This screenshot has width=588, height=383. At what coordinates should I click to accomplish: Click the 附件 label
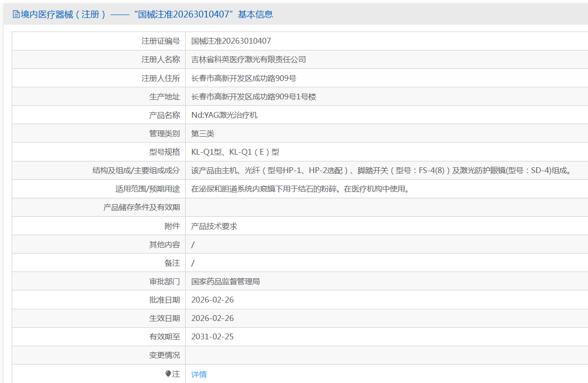point(172,226)
